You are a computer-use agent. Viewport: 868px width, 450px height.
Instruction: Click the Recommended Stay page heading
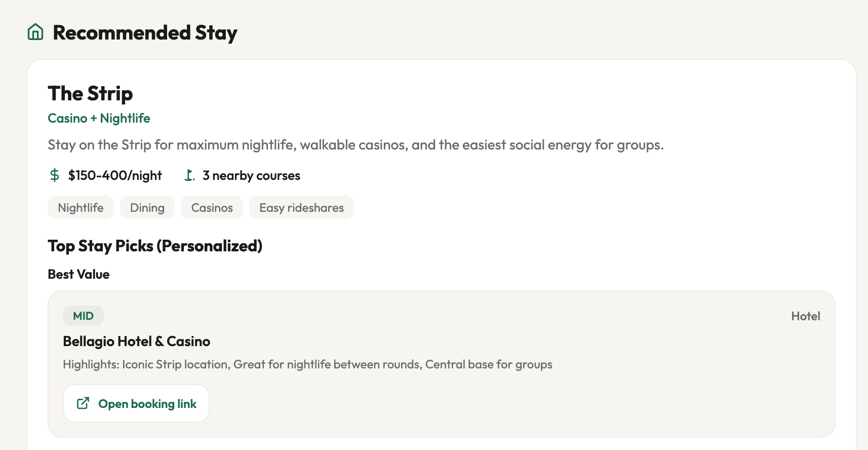tap(145, 33)
